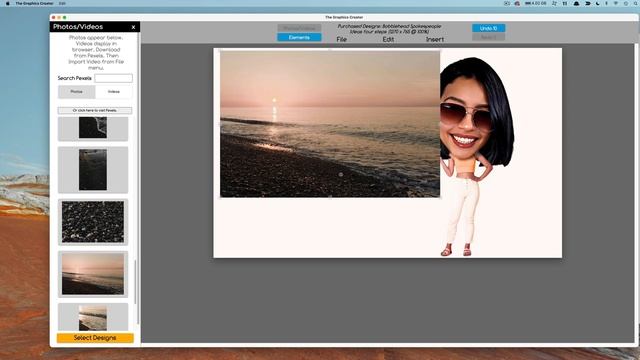
Task: Click the moon Do Not Disturb icon
Action: (x=598, y=3)
